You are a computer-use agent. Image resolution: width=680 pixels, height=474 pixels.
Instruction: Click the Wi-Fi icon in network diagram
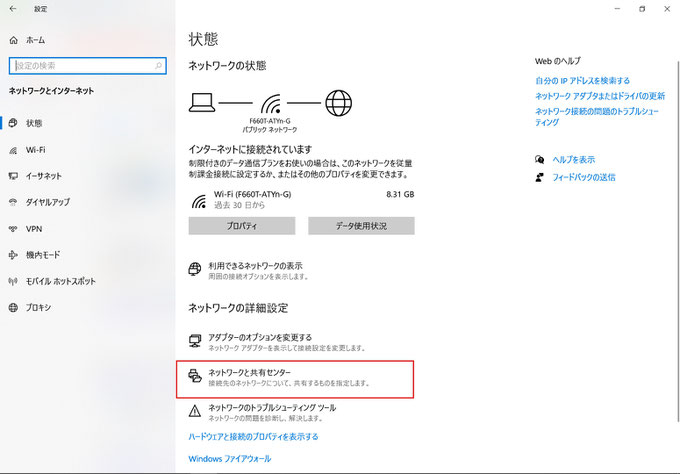coord(271,104)
